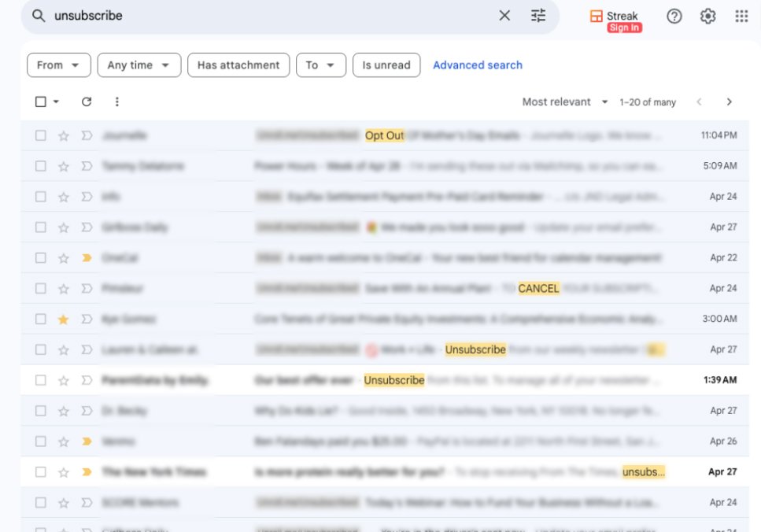Apply the Has attachment filter
This screenshot has width=761, height=532.
(238, 65)
